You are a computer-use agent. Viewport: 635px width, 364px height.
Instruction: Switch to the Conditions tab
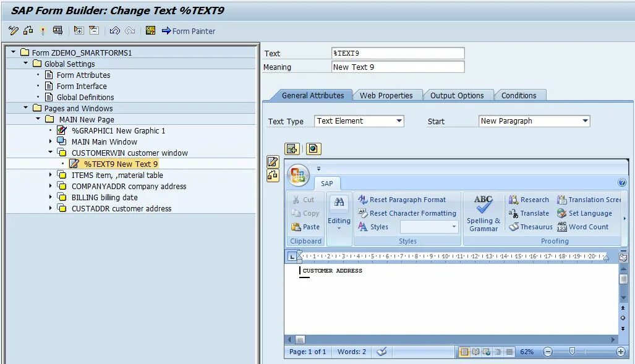pyautogui.click(x=519, y=96)
